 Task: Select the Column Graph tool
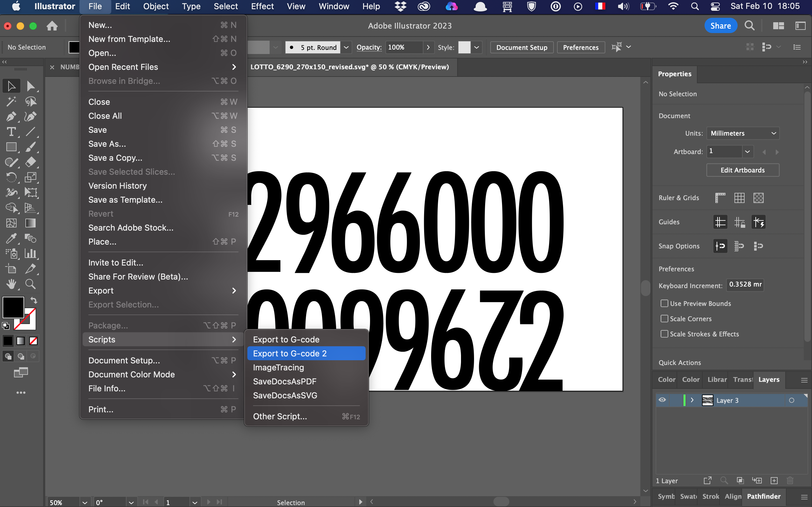coord(31,253)
